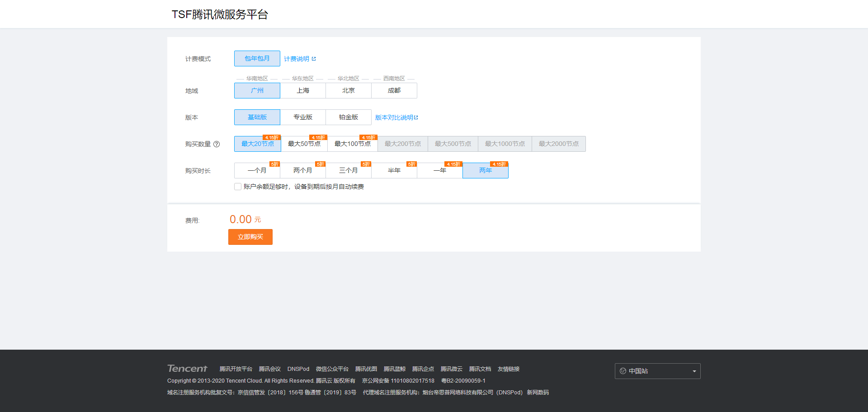Image resolution: width=868 pixels, height=412 pixels.
Task: Choose 专业版 edition
Action: coord(303,117)
